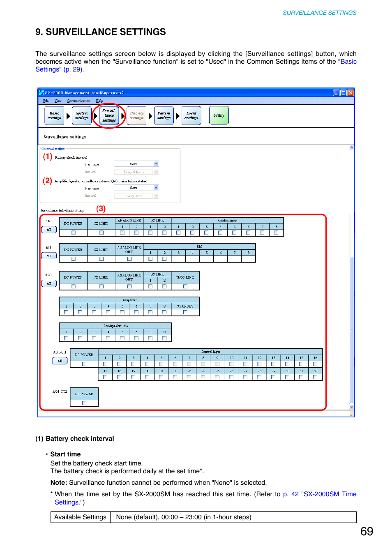
Task: Open the File menu
Action: pyautogui.click(x=46, y=101)
